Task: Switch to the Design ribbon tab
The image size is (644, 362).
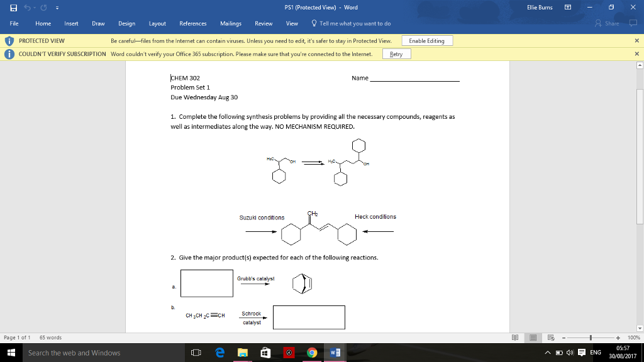Action: point(126,23)
